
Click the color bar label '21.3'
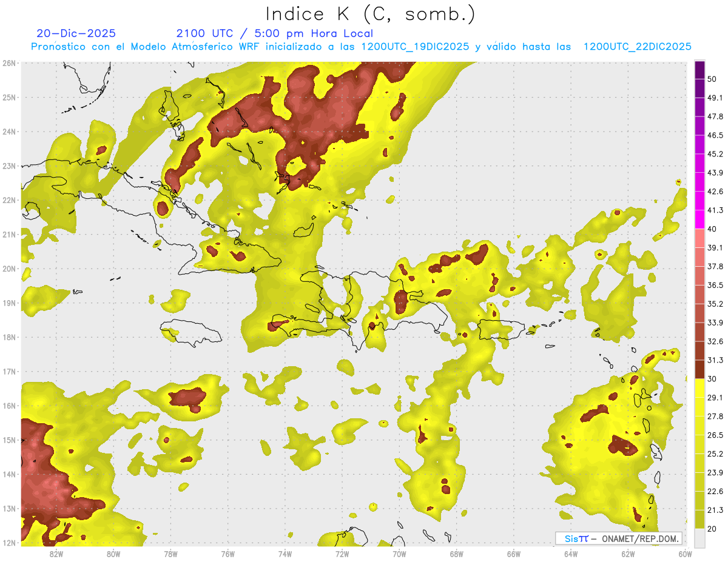tap(715, 510)
